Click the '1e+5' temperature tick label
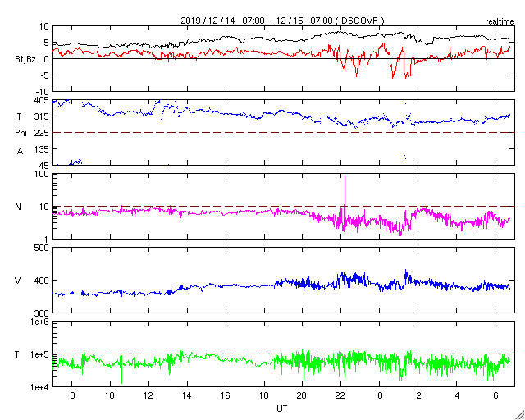Viewport: 525px width, 420px height. pos(40,354)
